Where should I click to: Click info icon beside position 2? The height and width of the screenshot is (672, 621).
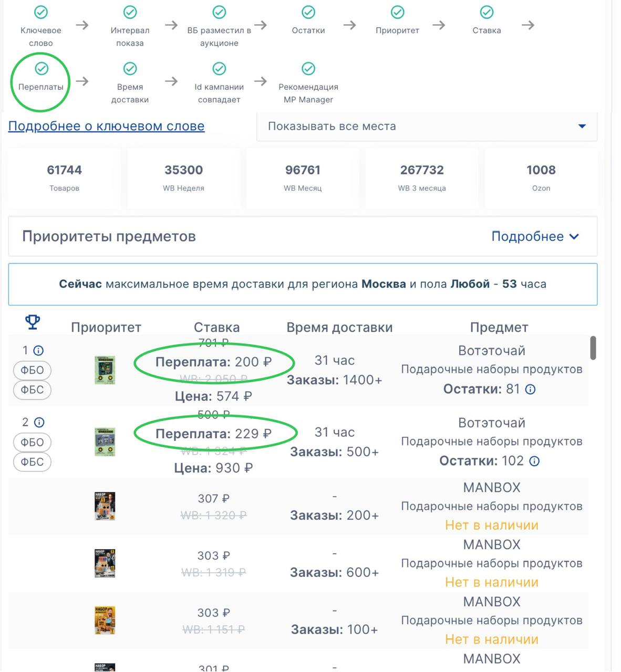pyautogui.click(x=39, y=423)
